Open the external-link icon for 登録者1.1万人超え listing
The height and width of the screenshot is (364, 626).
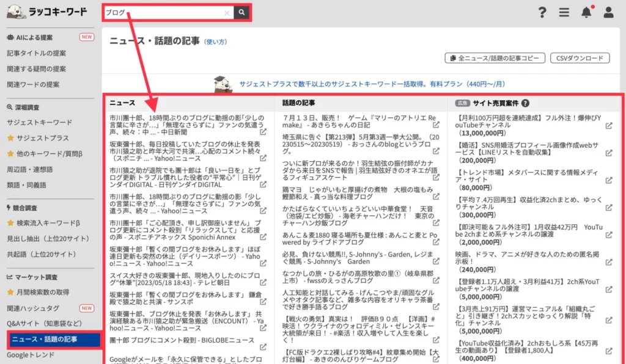pos(609,289)
